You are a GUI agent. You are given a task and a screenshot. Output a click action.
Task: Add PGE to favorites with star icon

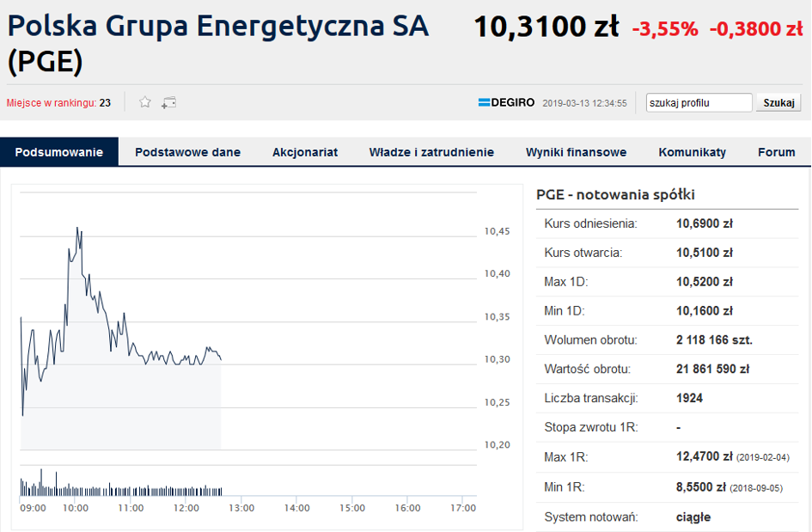click(x=145, y=102)
